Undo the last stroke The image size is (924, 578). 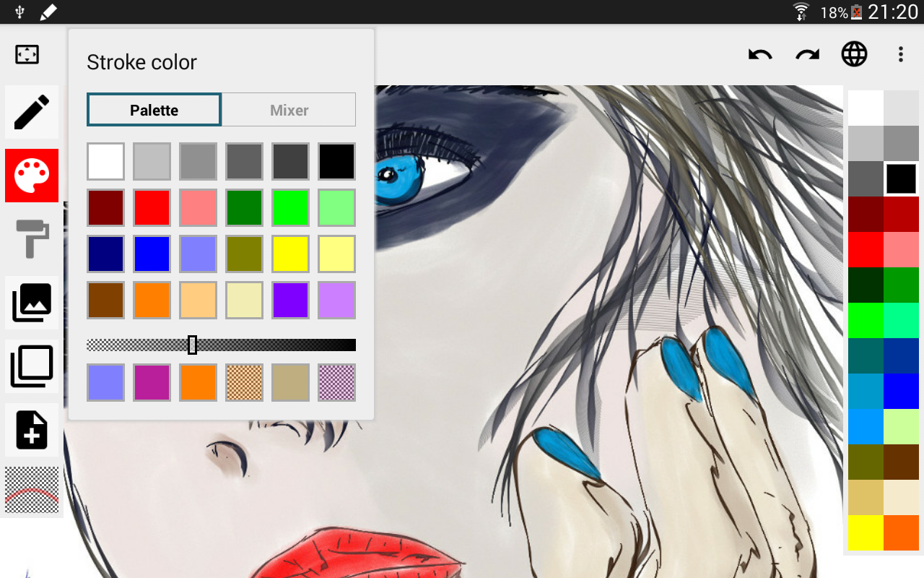(759, 53)
